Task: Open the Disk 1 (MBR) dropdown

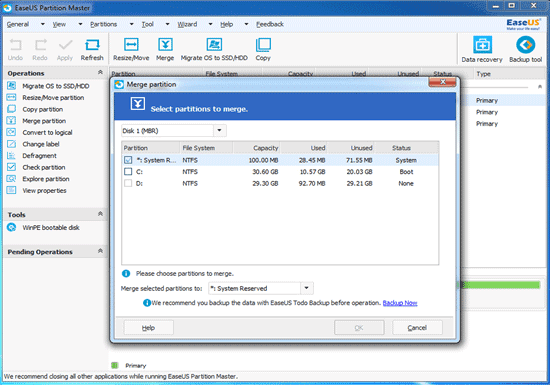Action: point(219,130)
